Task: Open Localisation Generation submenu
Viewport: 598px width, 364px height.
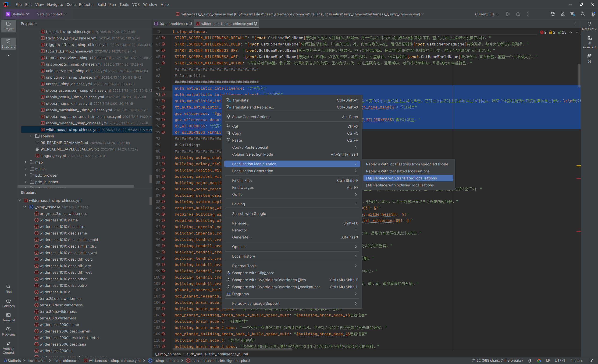Action: (x=292, y=171)
